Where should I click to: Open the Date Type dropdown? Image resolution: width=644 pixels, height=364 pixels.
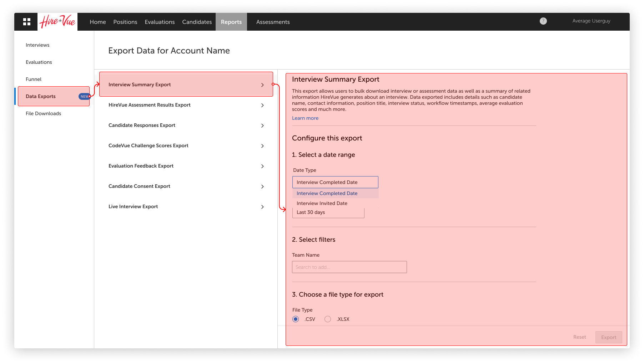click(335, 182)
